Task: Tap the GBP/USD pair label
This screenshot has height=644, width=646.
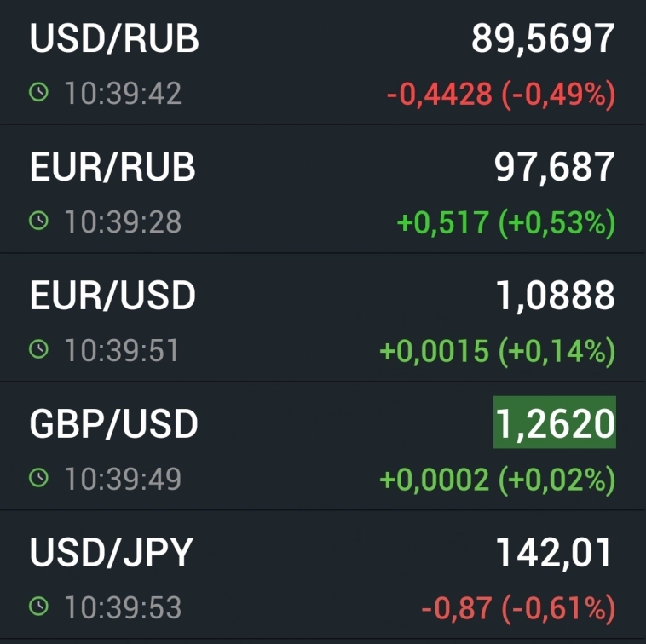Action: pos(113,424)
